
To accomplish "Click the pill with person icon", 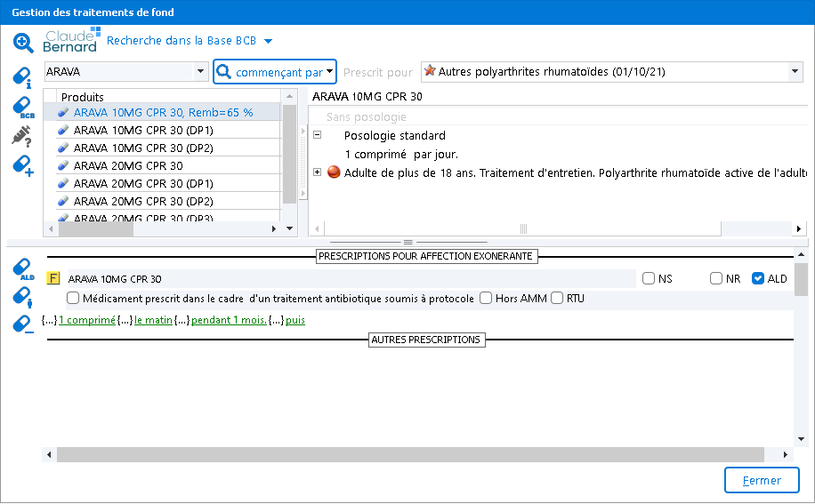I will (23, 297).
